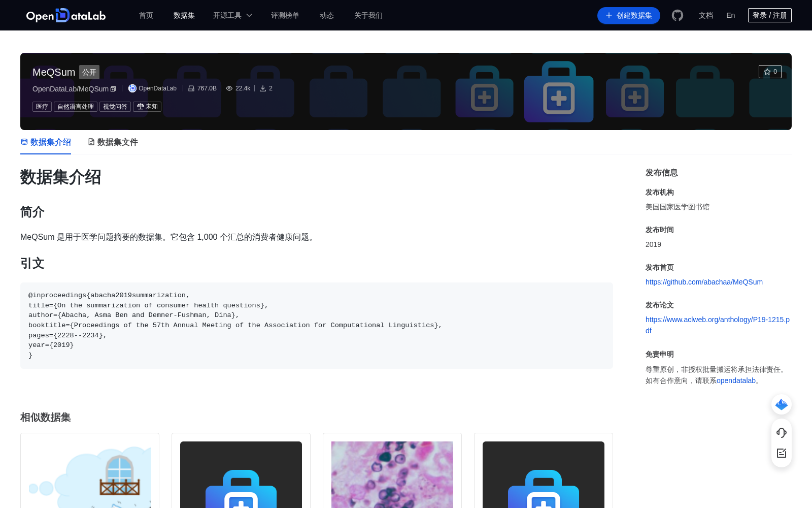
Task: Copy the OpenDataLab/MeQSum path
Action: (x=113, y=89)
